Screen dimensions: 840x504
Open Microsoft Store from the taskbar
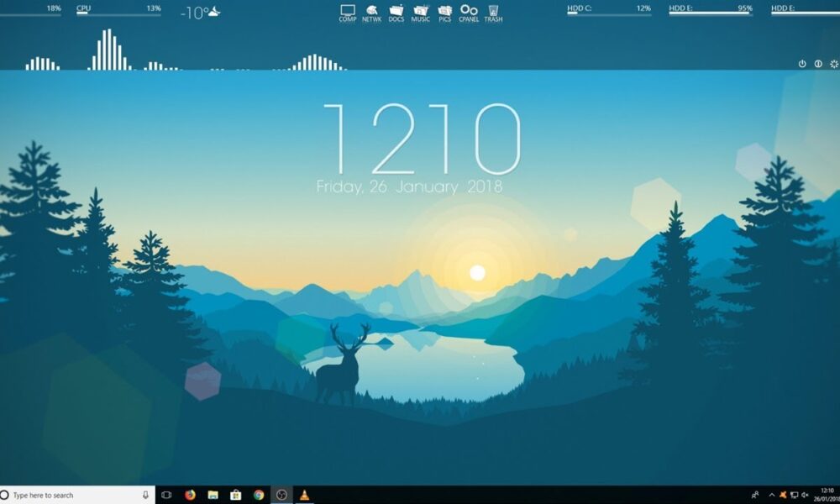(236, 495)
